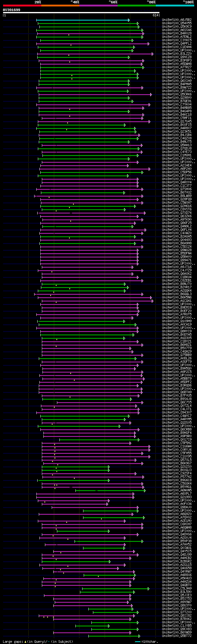Viewport: 197px width, 644px height.
Task: Click the red 20% identity legend segment
Action: pos(22,5)
